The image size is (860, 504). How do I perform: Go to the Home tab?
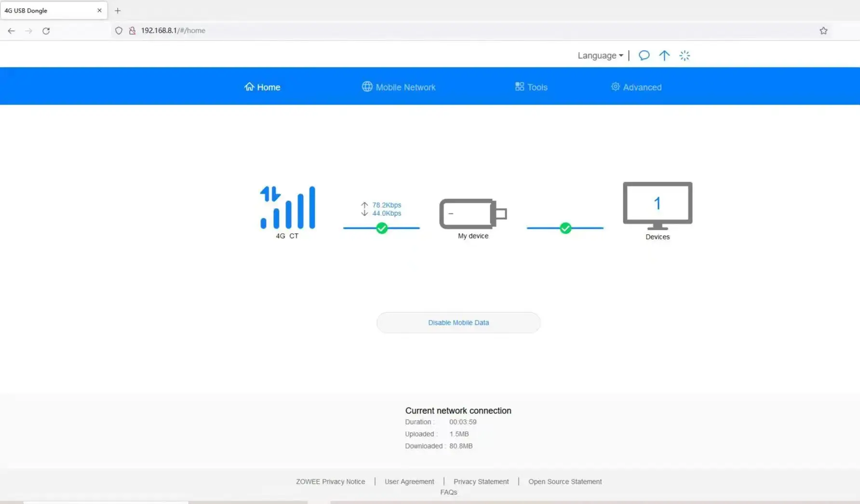pyautogui.click(x=262, y=87)
